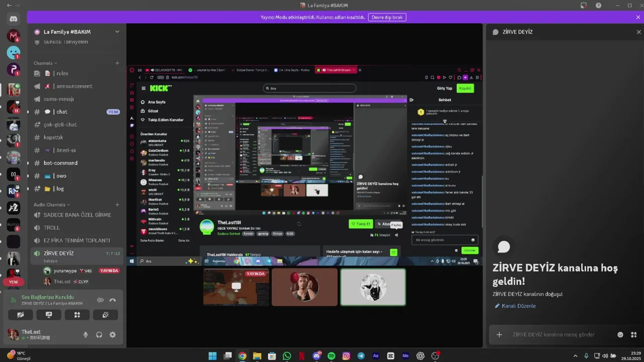Join the TROLL voice channel
Viewport: 644px width, 362px height.
coord(76,228)
